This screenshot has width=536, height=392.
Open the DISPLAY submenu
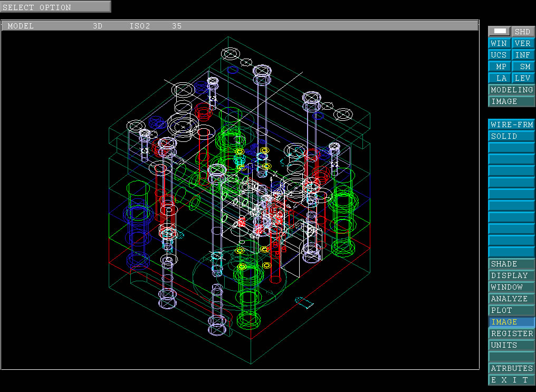point(511,275)
